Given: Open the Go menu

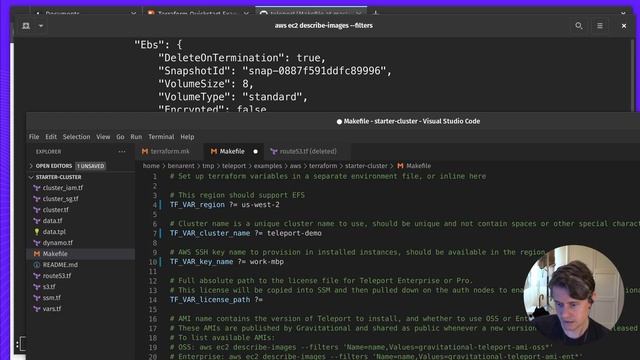Looking at the screenshot, I should 120,137.
